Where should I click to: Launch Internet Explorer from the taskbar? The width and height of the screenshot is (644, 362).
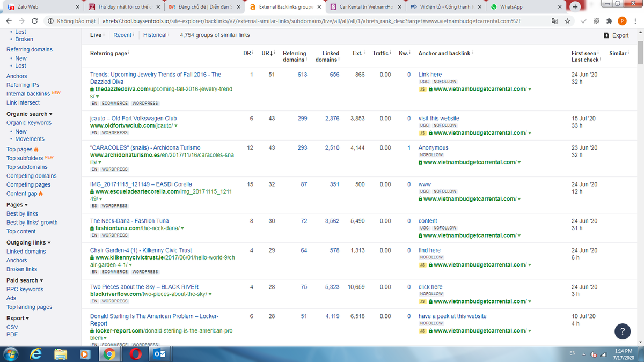(x=36, y=354)
